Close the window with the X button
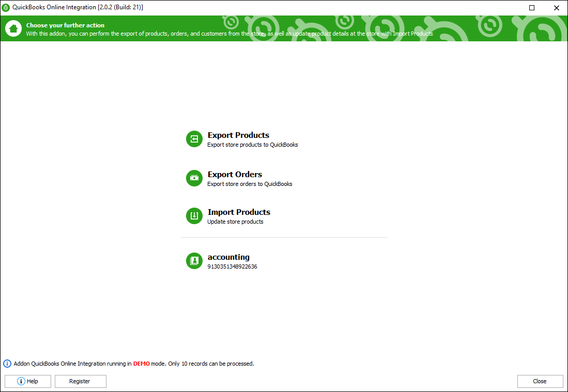Screen dimensions: 568x392 (557, 8)
